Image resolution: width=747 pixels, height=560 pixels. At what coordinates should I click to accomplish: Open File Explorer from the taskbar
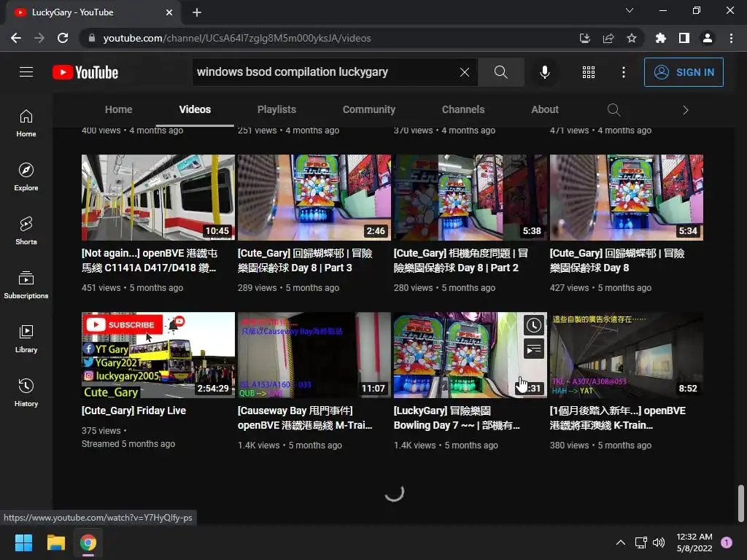click(55, 542)
